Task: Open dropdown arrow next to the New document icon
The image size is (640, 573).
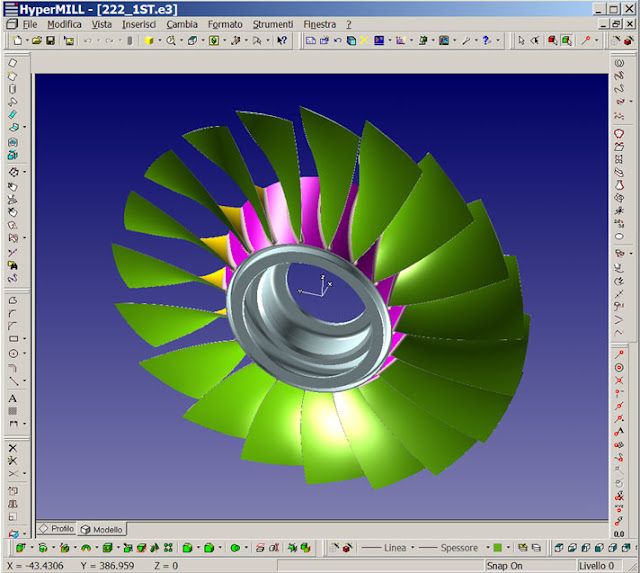Action: tap(27, 40)
